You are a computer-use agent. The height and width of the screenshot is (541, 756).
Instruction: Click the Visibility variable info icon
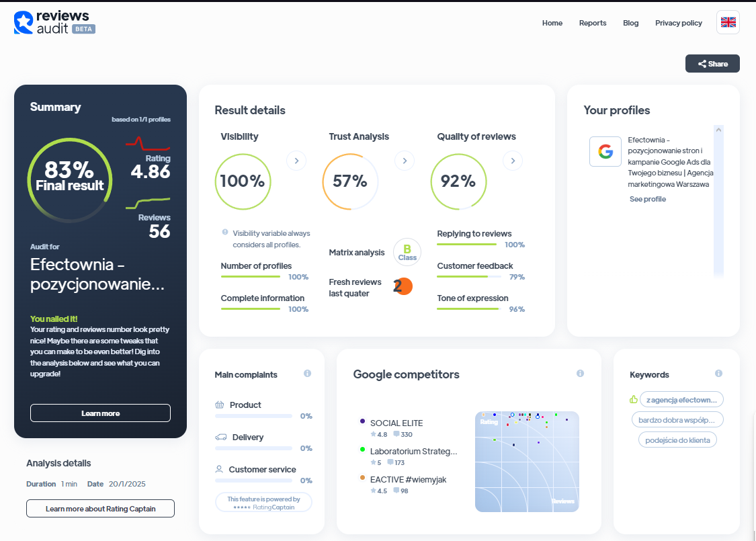(225, 233)
